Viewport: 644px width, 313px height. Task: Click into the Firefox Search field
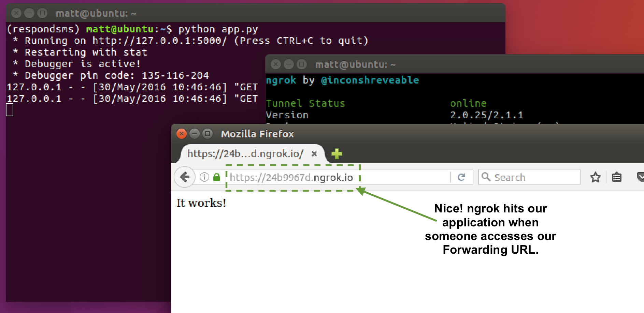pos(529,177)
